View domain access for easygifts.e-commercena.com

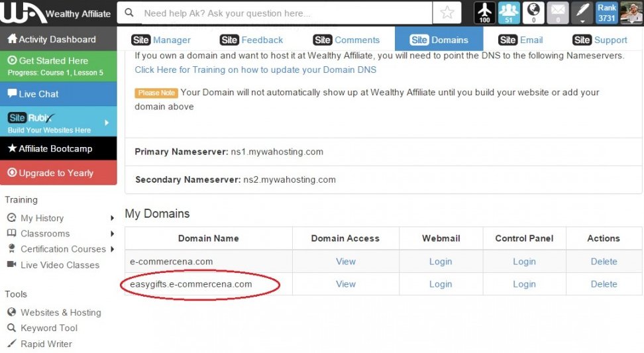[x=346, y=284]
